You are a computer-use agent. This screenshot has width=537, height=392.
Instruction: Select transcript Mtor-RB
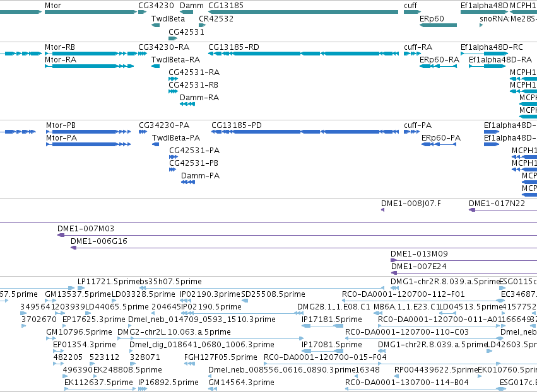[x=91, y=54]
